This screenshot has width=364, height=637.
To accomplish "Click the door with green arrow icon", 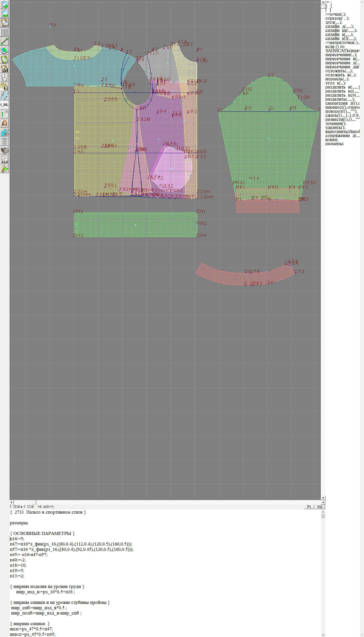I will (5, 169).
